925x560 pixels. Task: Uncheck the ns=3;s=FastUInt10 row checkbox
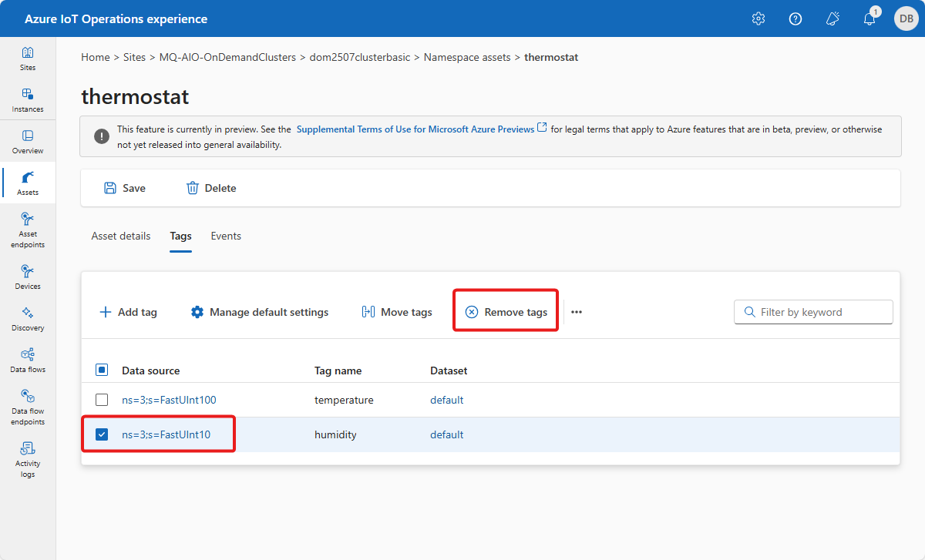(102, 434)
